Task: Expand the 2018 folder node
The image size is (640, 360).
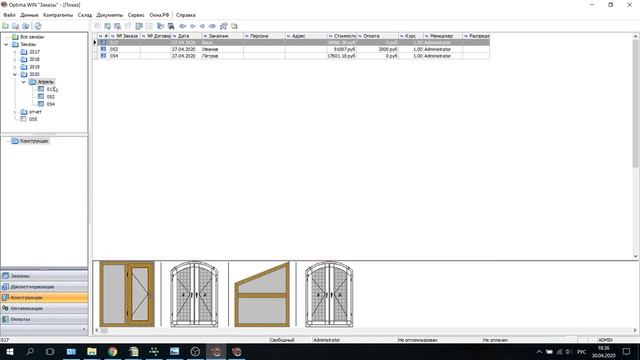Action: click(x=15, y=59)
